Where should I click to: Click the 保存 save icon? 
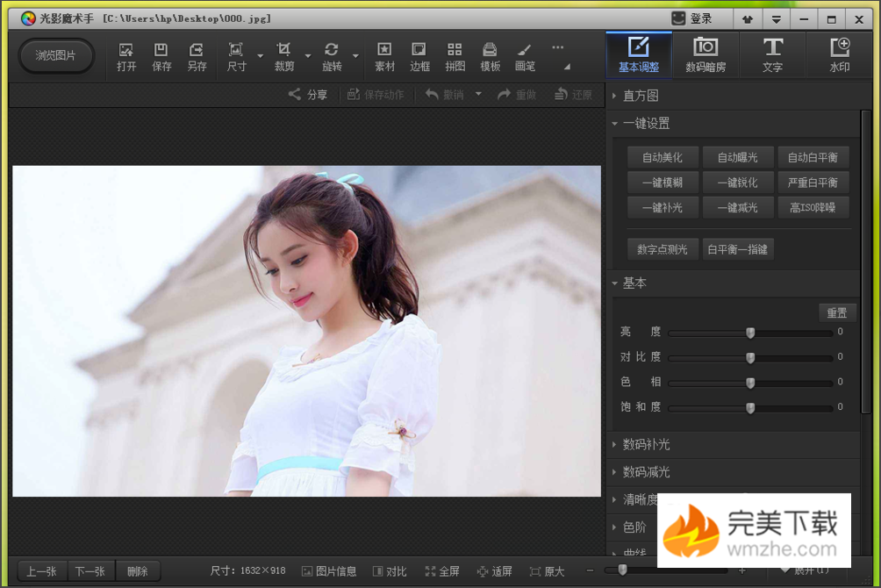point(161,56)
